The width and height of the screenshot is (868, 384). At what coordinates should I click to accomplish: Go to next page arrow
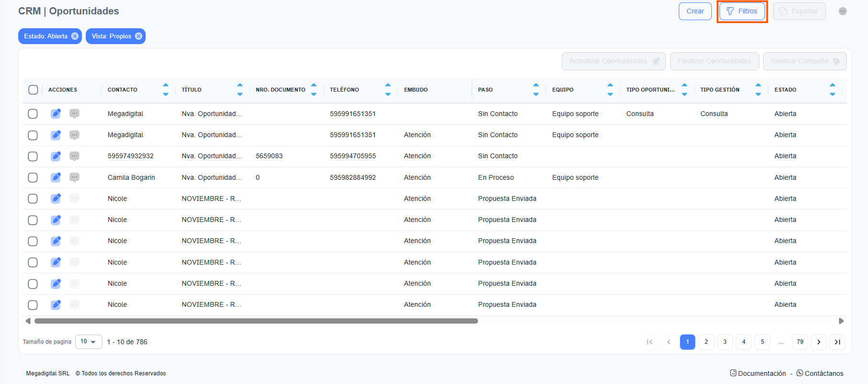pyautogui.click(x=819, y=342)
